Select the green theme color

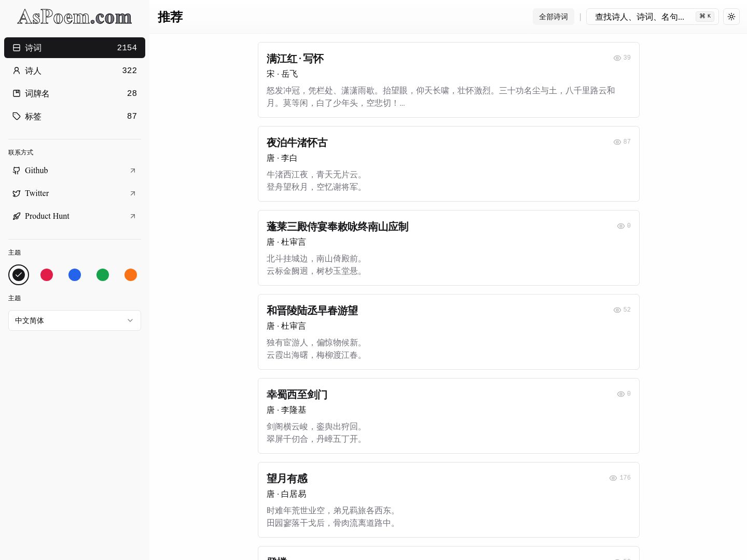point(103,275)
